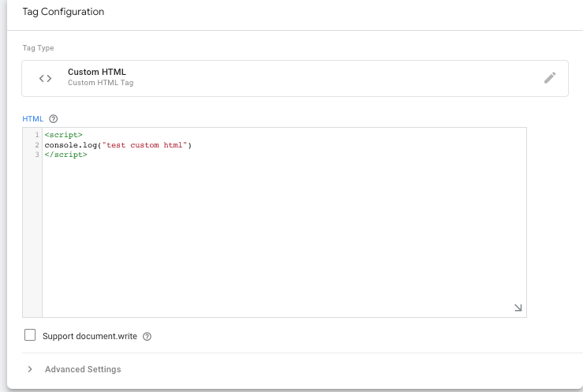Click the closing </script> line
The image size is (583, 392).
tap(65, 155)
